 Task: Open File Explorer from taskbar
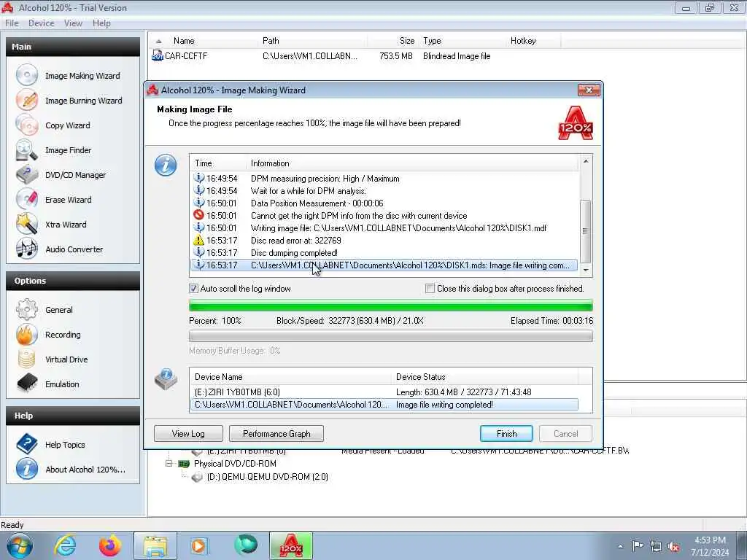click(x=155, y=545)
